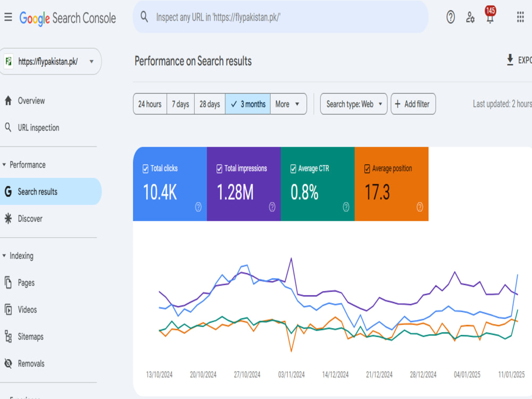Screen dimensions: 532x399
Task: Click the Export button label
Action: click(x=525, y=60)
